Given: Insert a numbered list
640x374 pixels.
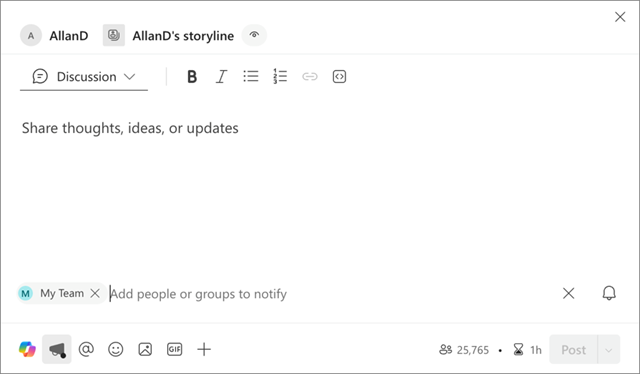Looking at the screenshot, I should pos(280,76).
